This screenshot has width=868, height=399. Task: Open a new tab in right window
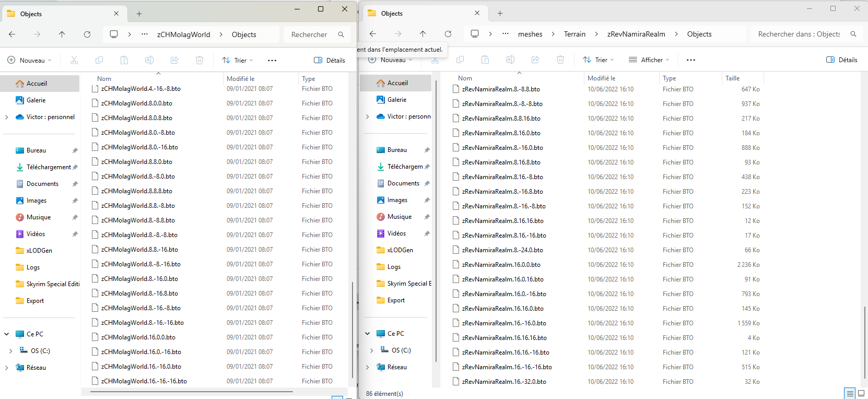point(500,14)
